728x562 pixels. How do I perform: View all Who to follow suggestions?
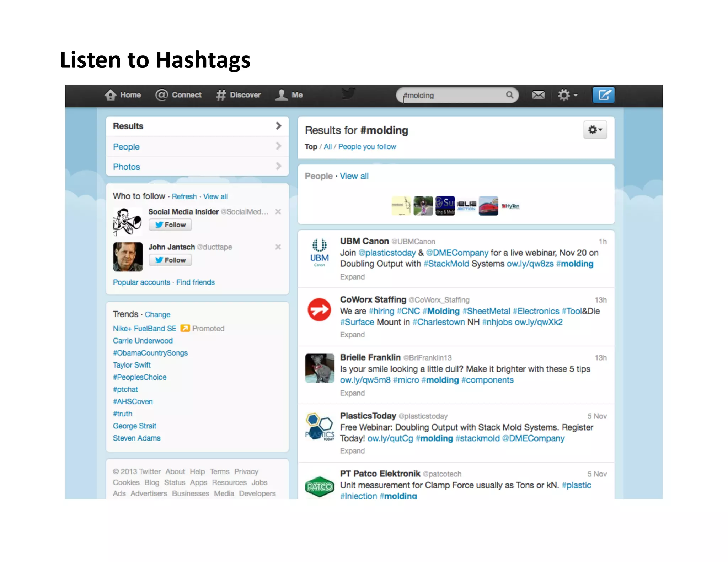tap(215, 196)
